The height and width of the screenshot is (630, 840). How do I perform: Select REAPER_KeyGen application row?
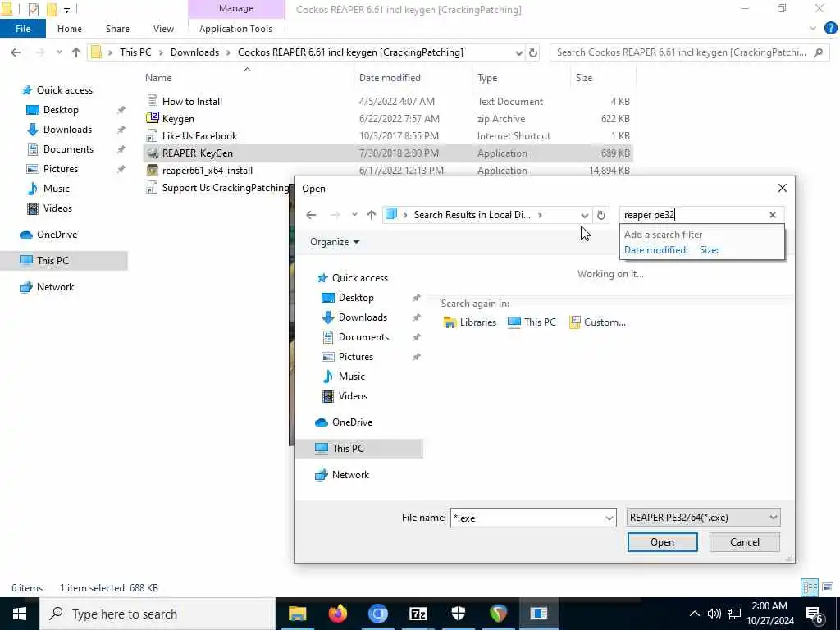click(388, 153)
